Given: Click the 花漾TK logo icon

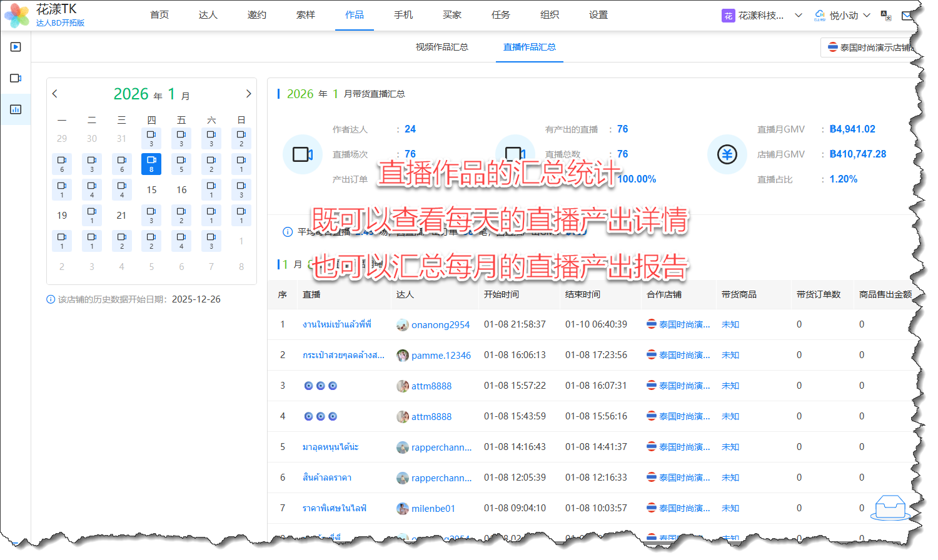Looking at the screenshot, I should pos(17,15).
